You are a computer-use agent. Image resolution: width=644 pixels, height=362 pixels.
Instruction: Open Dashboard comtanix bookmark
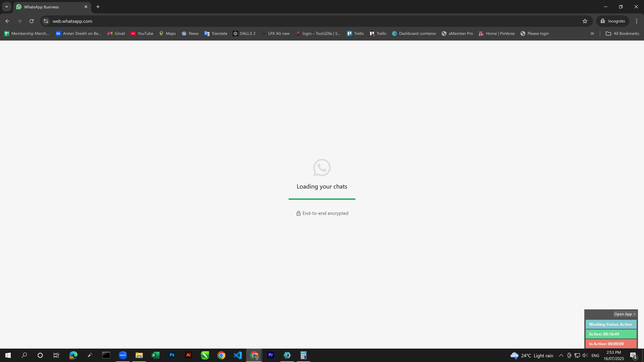pos(414,34)
